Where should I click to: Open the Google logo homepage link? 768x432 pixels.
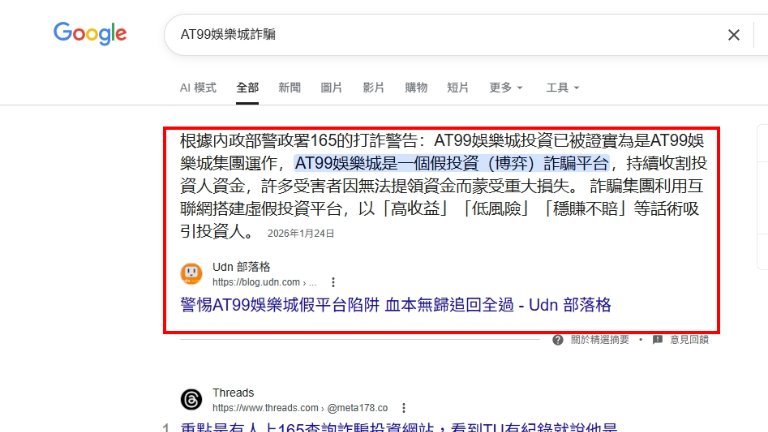(90, 33)
